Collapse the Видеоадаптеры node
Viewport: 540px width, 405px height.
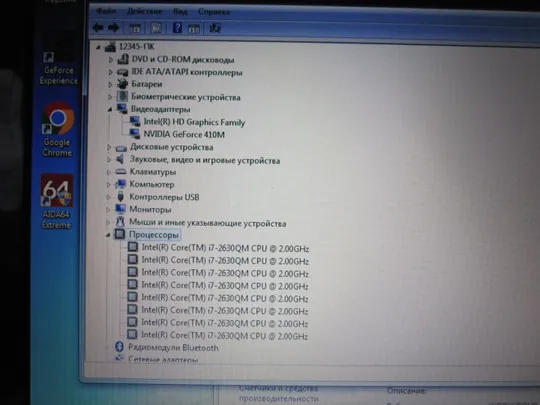(x=110, y=110)
